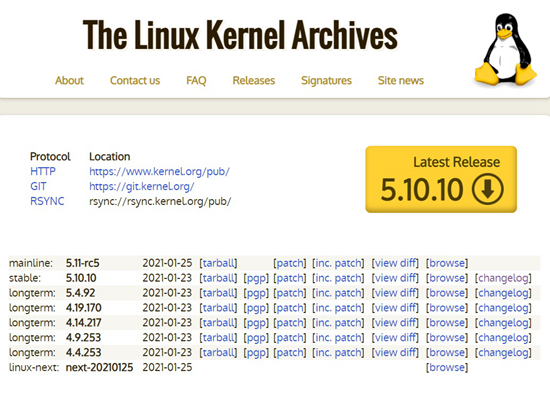The height and width of the screenshot is (395, 550).
Task: Open changelog for longterm 4.14.217
Action: [x=503, y=323]
